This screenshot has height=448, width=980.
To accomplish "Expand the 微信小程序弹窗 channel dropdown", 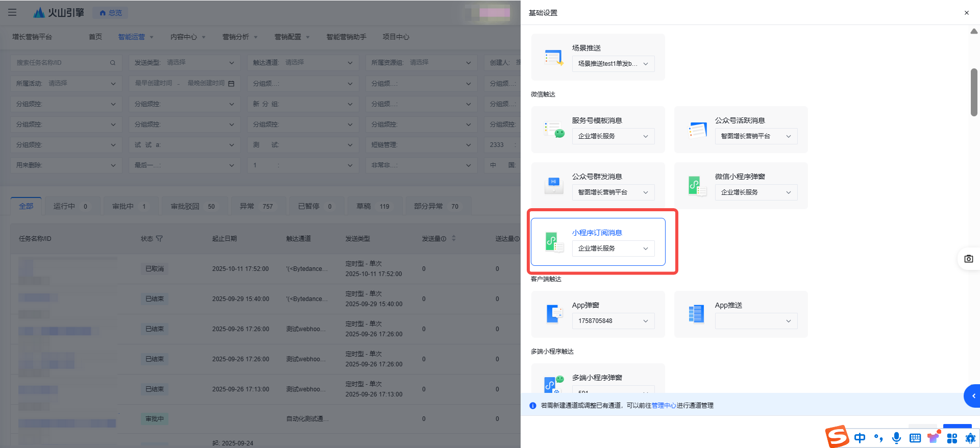I will coord(756,192).
